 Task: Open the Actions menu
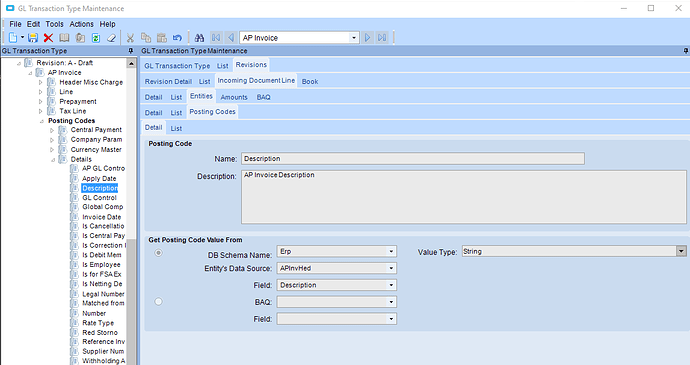click(81, 24)
